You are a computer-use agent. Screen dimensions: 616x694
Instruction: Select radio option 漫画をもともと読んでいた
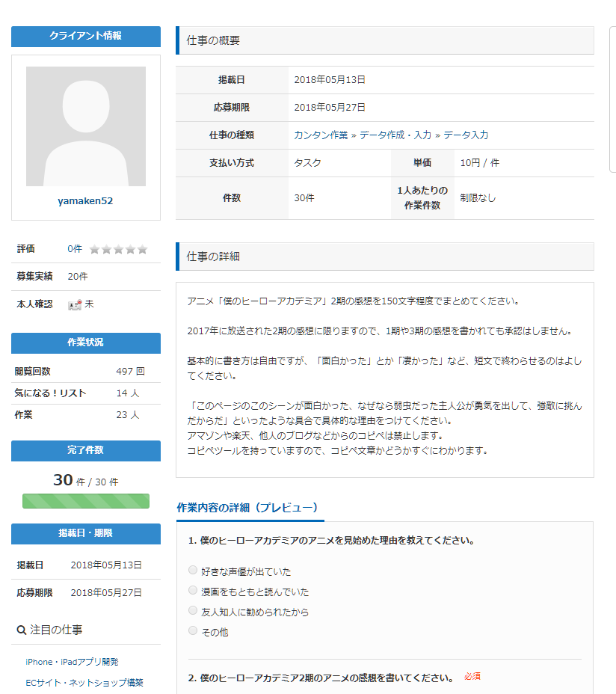(x=193, y=591)
